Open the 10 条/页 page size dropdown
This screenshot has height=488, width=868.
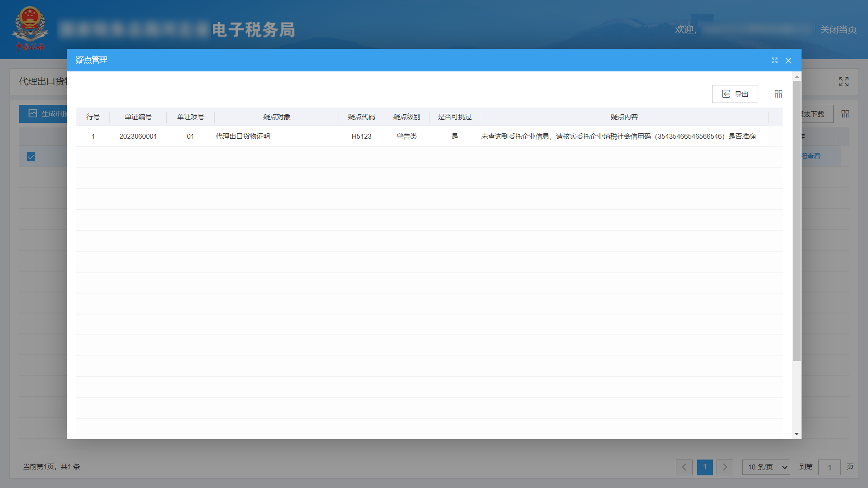[x=765, y=467]
